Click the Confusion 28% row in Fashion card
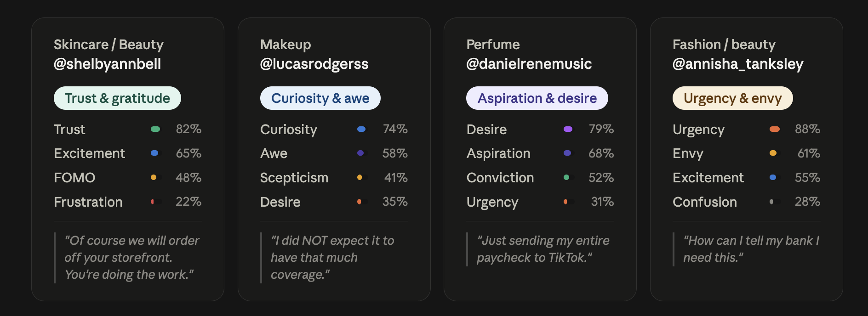 pyautogui.click(x=746, y=202)
